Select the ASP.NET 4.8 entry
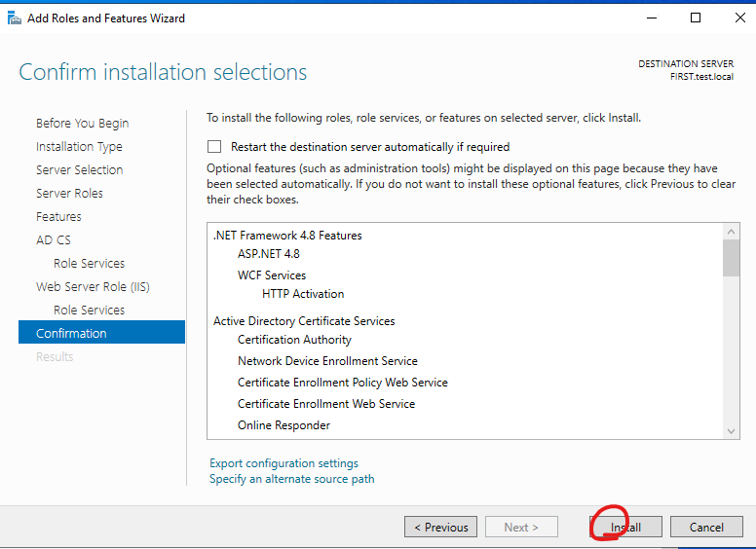The width and height of the screenshot is (756, 549). pyautogui.click(x=269, y=254)
